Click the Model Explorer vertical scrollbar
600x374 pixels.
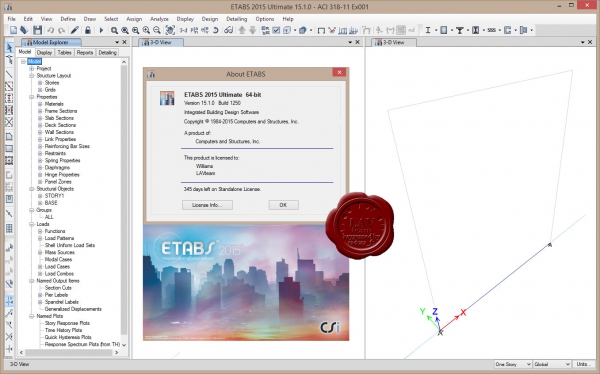tap(124, 203)
